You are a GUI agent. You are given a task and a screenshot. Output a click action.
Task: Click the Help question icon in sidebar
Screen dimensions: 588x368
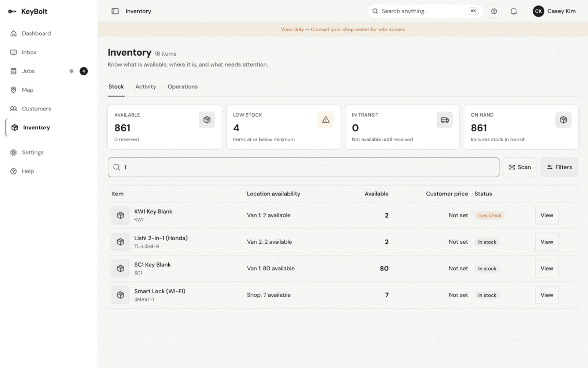(x=14, y=171)
